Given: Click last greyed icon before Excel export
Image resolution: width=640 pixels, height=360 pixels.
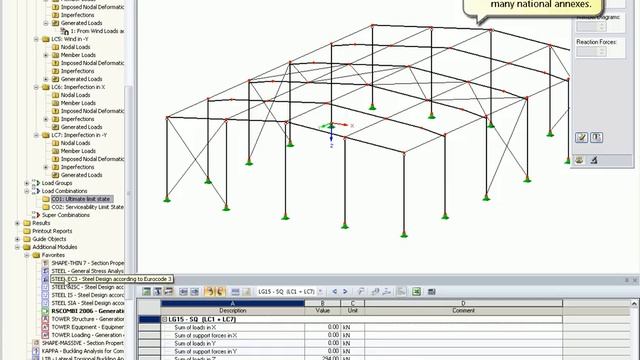Looking at the screenshot, I should point(401,291).
